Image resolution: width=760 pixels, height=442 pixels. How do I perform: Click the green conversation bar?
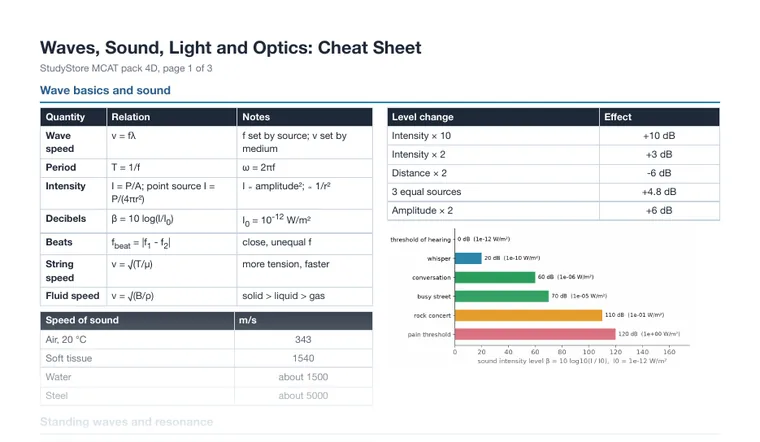(495, 277)
